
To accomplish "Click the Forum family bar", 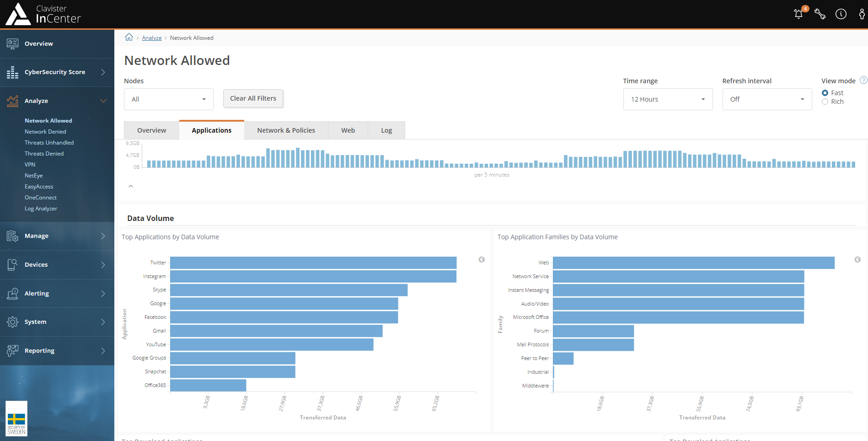I will [x=594, y=331].
